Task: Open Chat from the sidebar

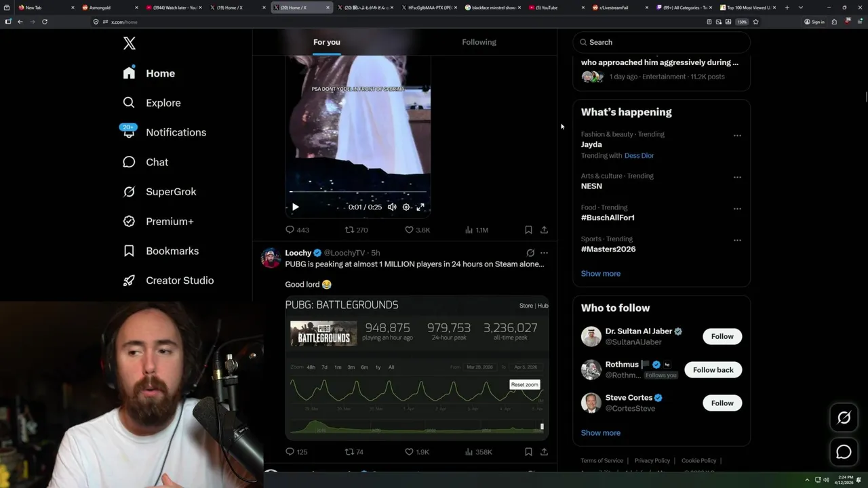Action: pyautogui.click(x=145, y=162)
